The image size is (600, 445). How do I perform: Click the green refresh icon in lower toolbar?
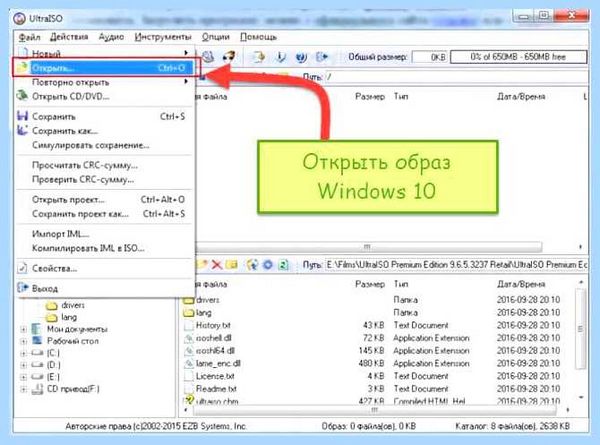click(283, 264)
